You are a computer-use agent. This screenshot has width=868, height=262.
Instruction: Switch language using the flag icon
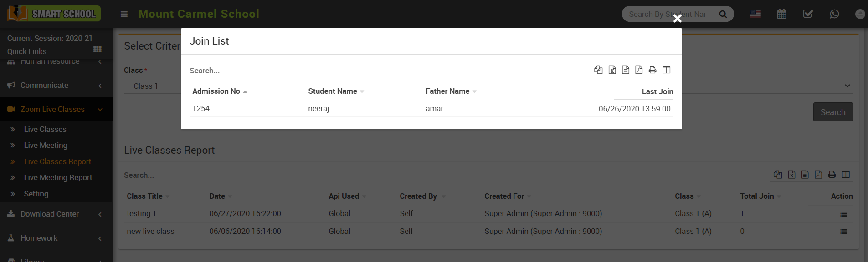tap(755, 14)
